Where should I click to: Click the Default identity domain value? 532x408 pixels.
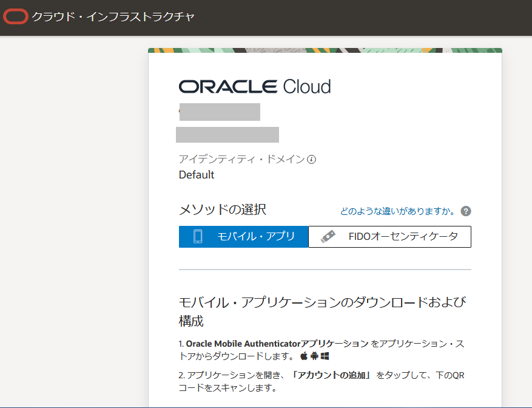[197, 175]
